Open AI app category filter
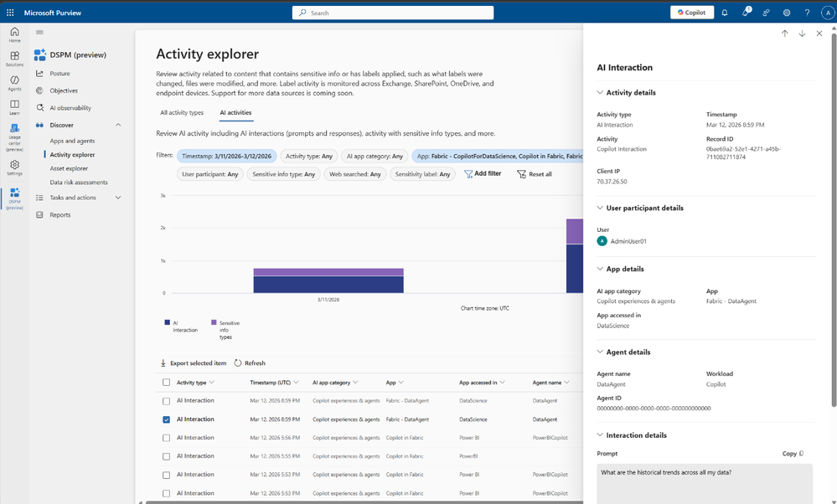837x504 pixels. click(x=375, y=157)
